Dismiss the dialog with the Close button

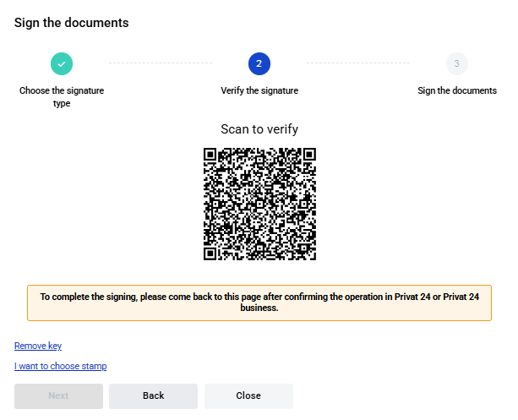coord(248,395)
